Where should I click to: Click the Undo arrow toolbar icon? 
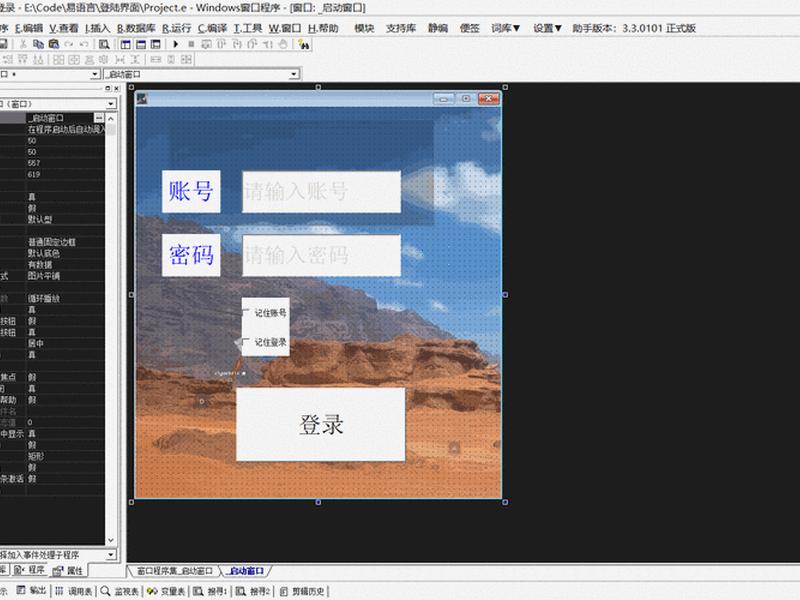coord(84,44)
